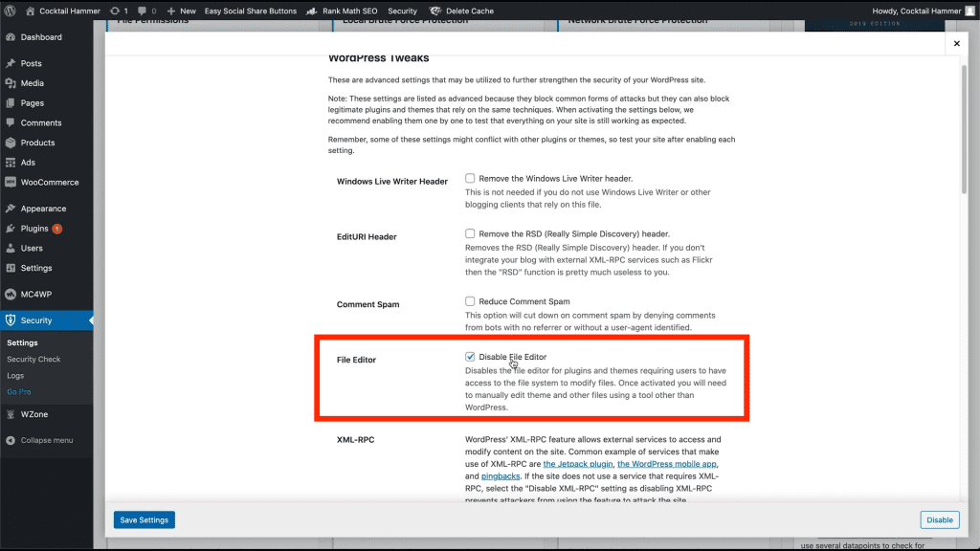
Task: Click the WZone icon in sidebar
Action: (x=11, y=414)
